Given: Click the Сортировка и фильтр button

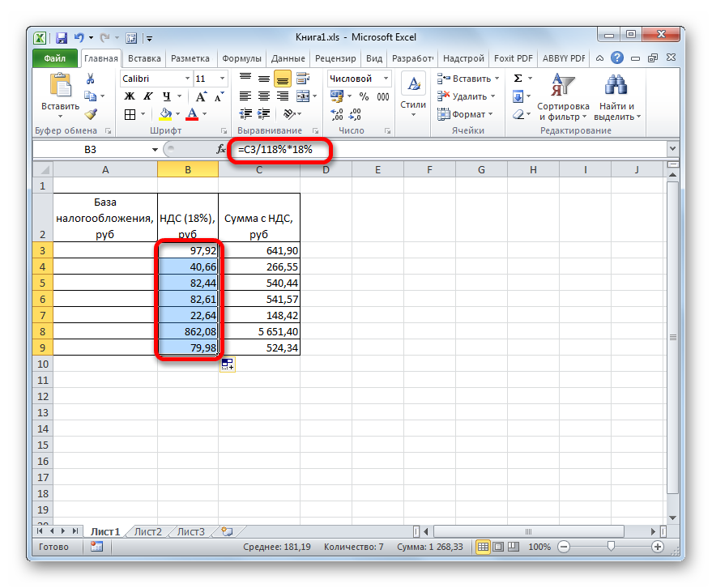Looking at the screenshot, I should pos(562,97).
